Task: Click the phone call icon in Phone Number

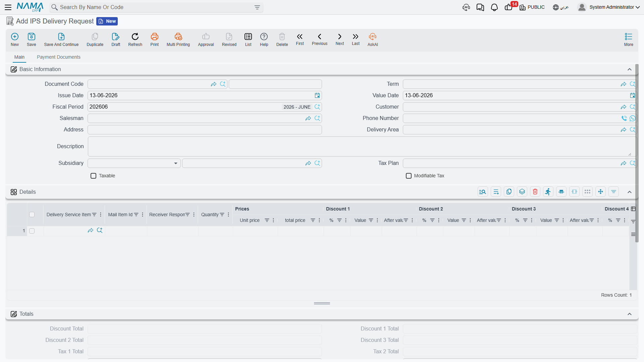Action: tap(624, 118)
